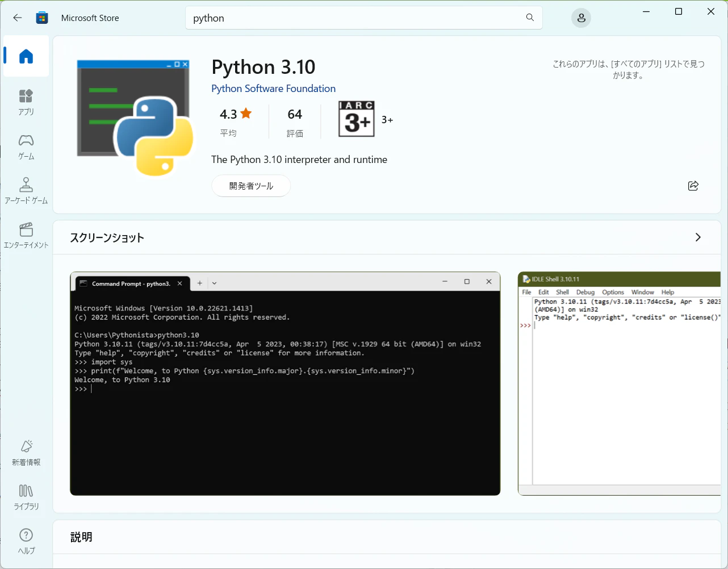Share the Python 3.10 app page
Image resolution: width=728 pixels, height=569 pixels.
693,186
